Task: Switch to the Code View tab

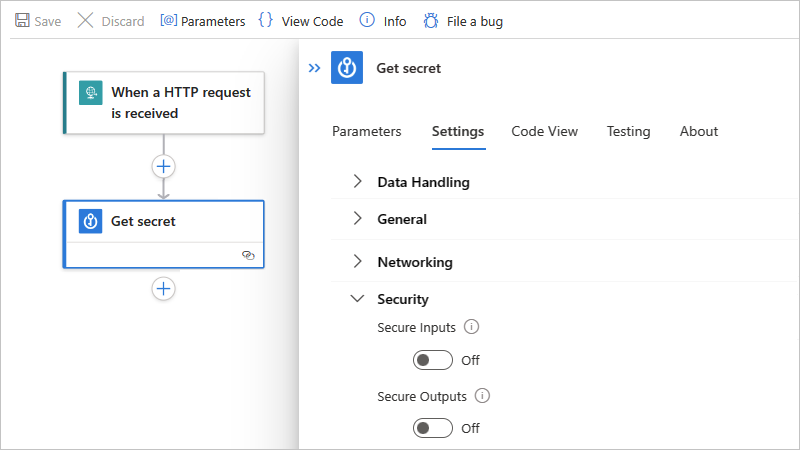Action: click(544, 131)
